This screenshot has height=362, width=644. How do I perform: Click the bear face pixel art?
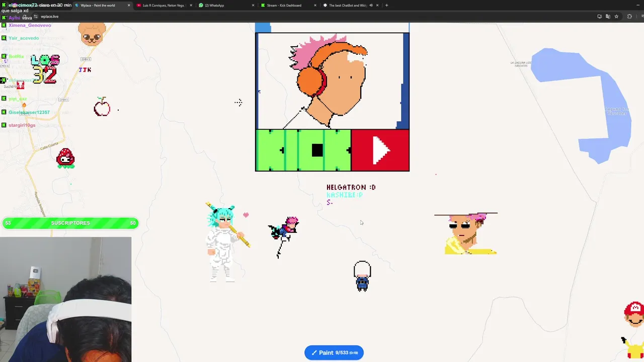click(x=92, y=34)
